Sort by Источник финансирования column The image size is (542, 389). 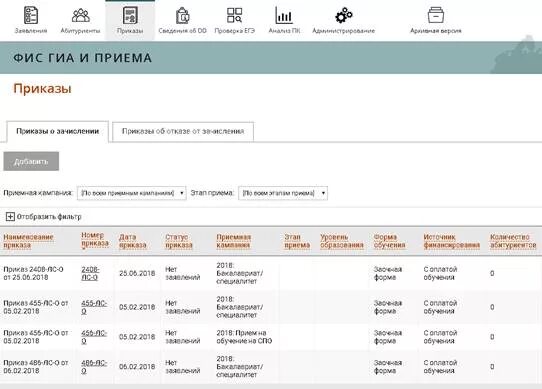pyautogui.click(x=451, y=241)
